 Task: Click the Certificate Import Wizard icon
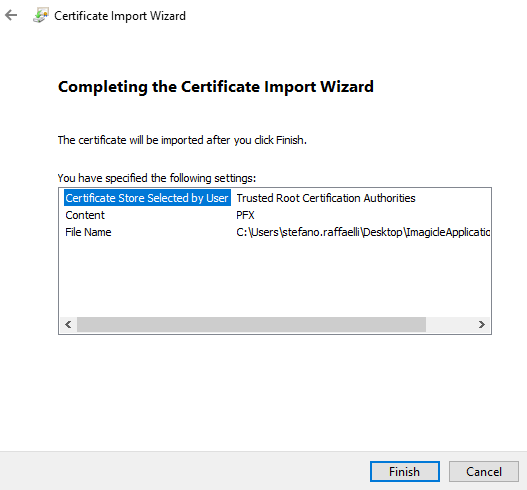click(x=41, y=15)
